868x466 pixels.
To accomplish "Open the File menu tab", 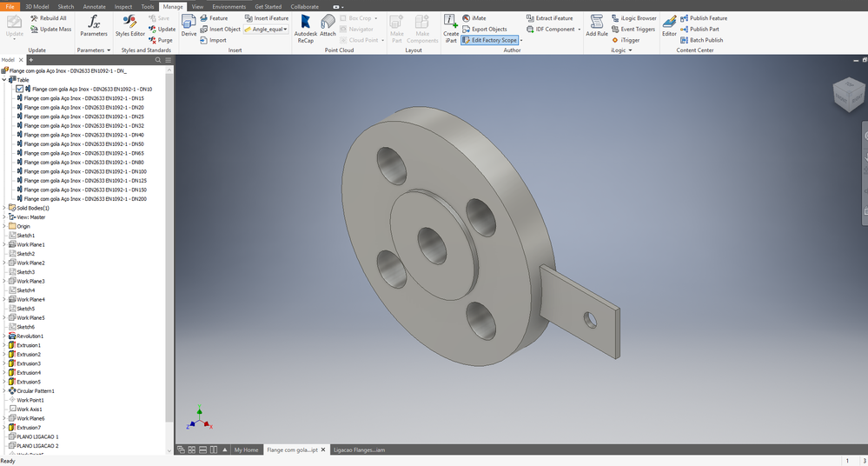I will (x=10, y=7).
